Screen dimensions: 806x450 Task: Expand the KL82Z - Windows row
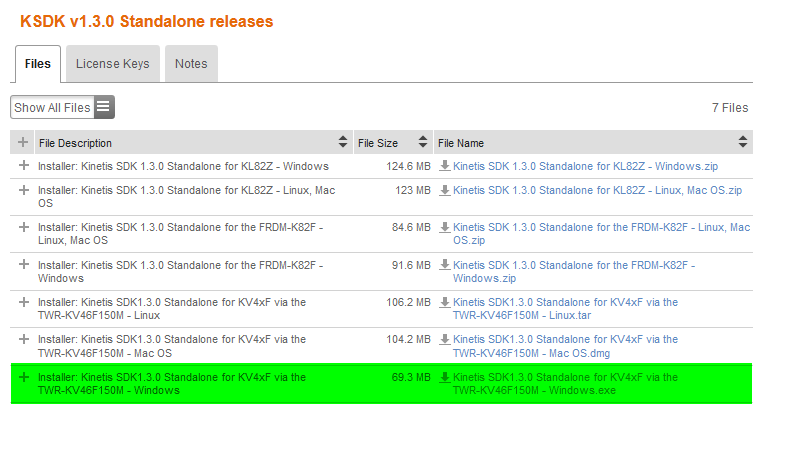coord(24,166)
